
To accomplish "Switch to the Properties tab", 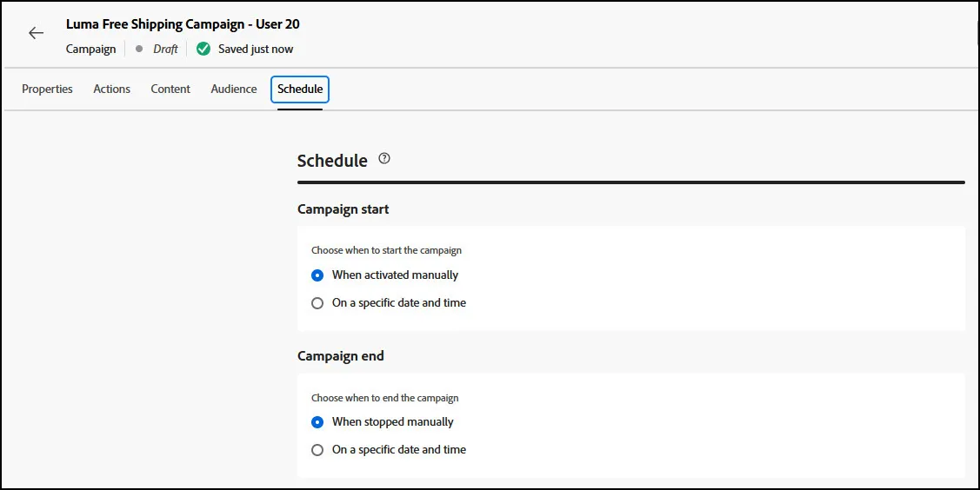I will pos(48,89).
